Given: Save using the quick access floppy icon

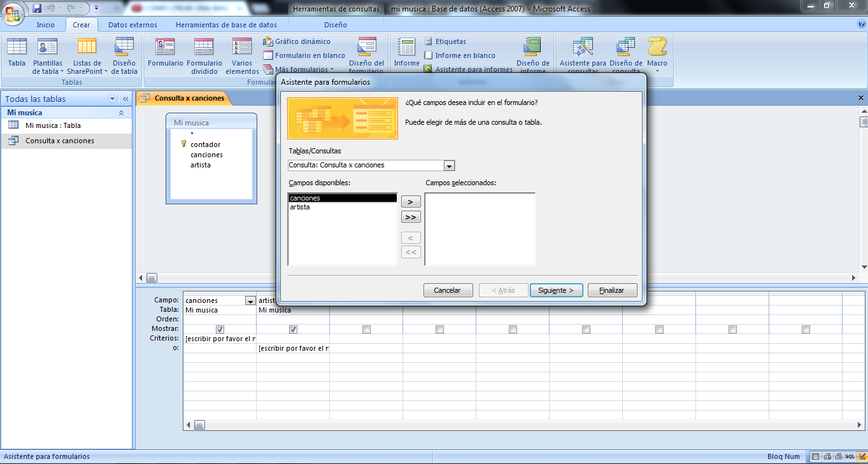Looking at the screenshot, I should (37, 8).
